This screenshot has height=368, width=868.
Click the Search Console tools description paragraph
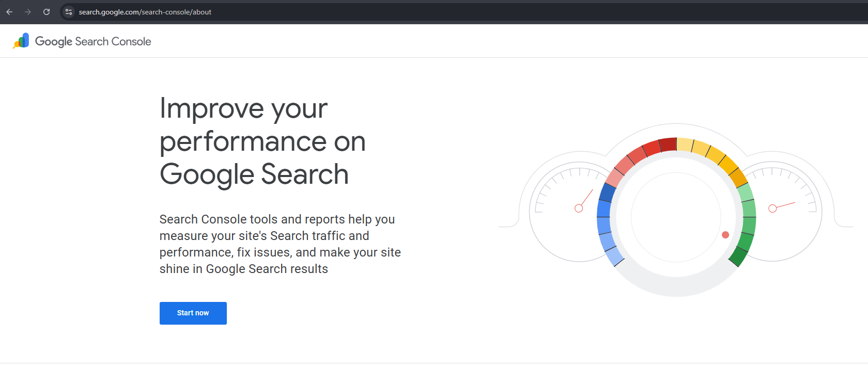(280, 244)
